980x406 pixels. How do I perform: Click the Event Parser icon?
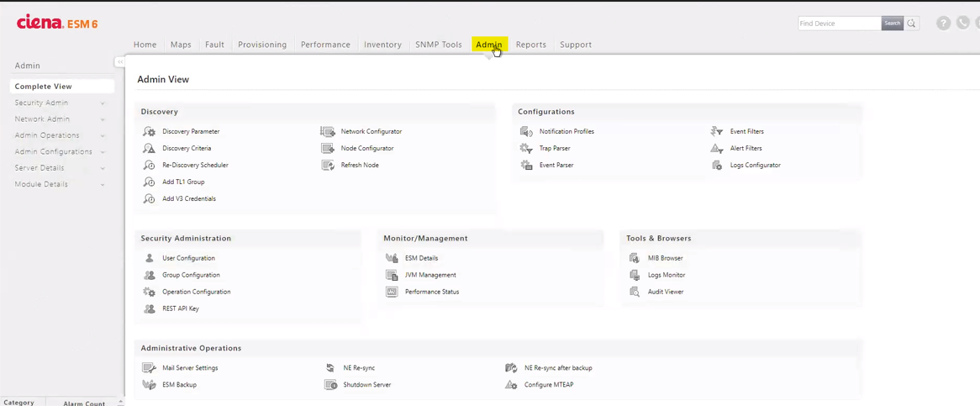[x=526, y=166]
